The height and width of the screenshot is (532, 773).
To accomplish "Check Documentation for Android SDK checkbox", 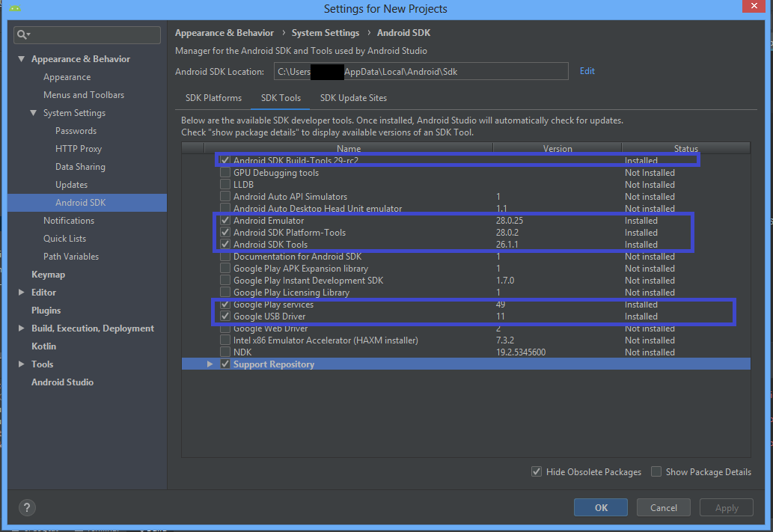I will click(225, 257).
